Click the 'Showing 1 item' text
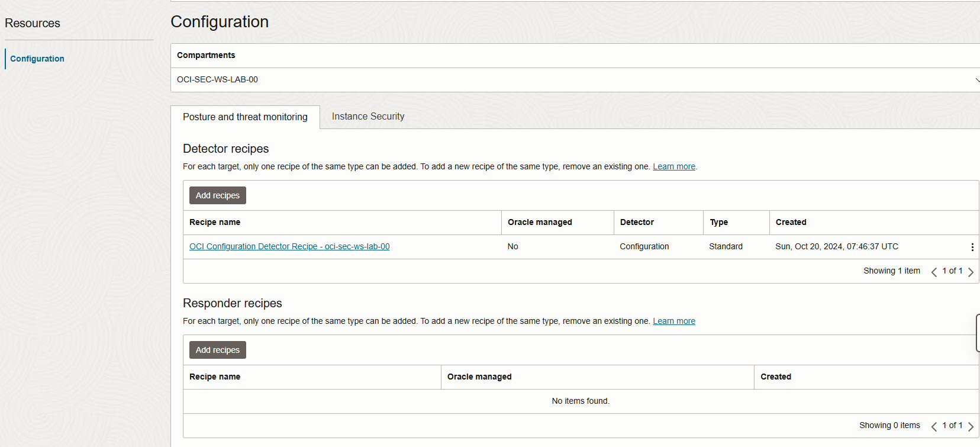The image size is (980, 447). tap(892, 271)
